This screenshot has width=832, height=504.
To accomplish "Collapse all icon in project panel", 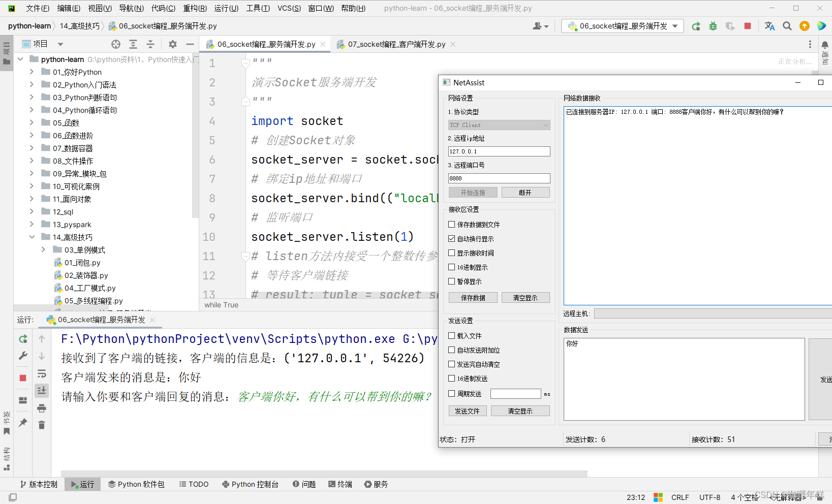I will pos(150,44).
